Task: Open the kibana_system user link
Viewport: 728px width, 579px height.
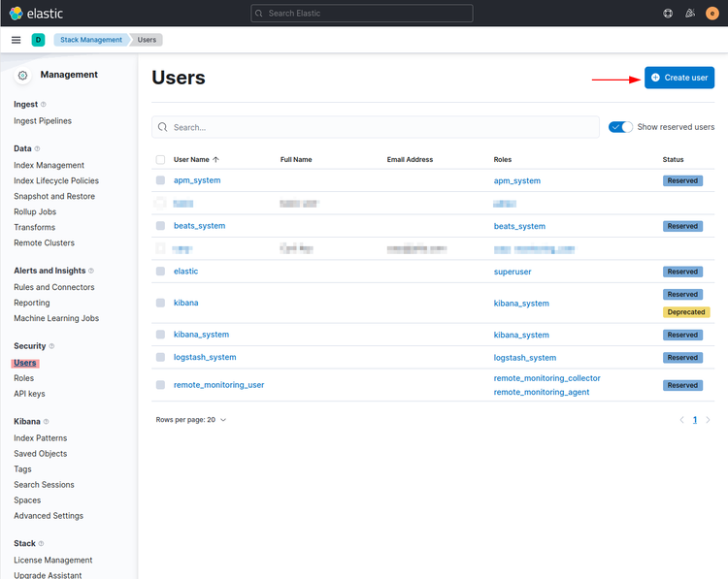Action: [201, 335]
